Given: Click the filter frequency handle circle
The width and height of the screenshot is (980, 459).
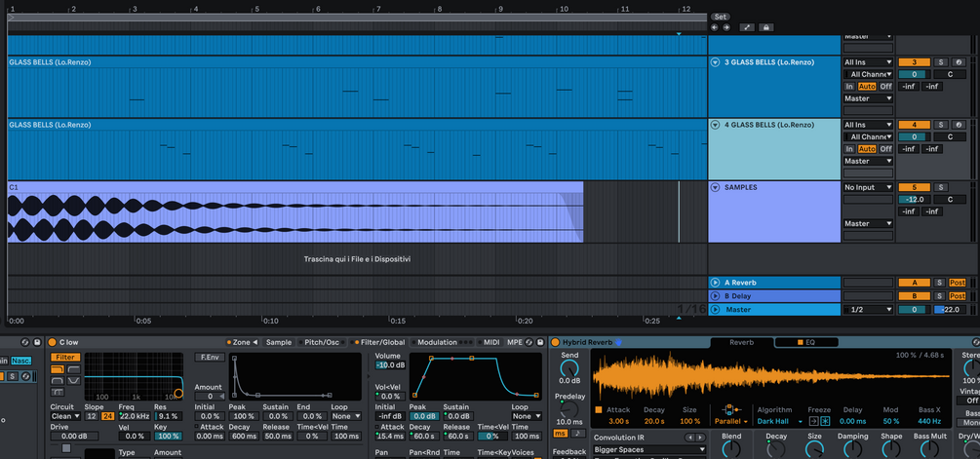Looking at the screenshot, I should (x=178, y=393).
